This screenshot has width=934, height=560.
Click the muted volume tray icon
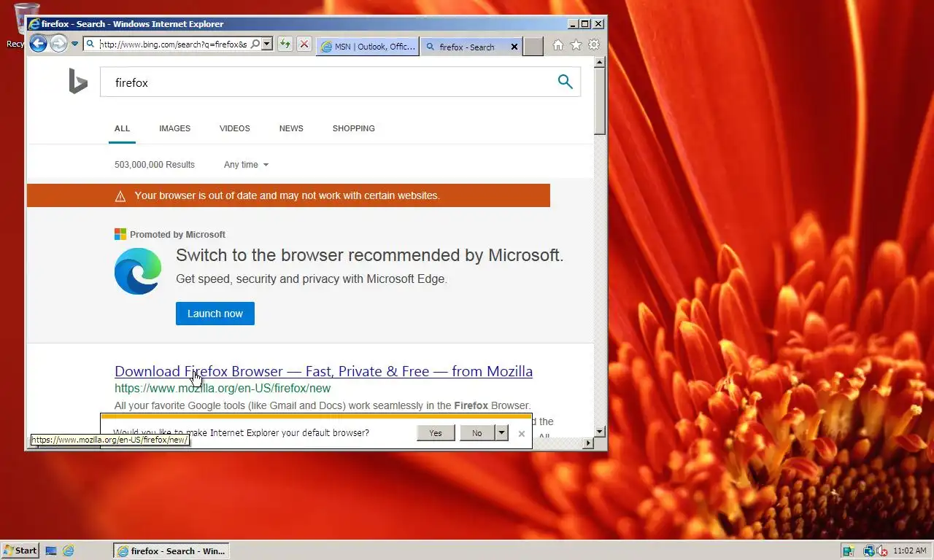pos(881,551)
